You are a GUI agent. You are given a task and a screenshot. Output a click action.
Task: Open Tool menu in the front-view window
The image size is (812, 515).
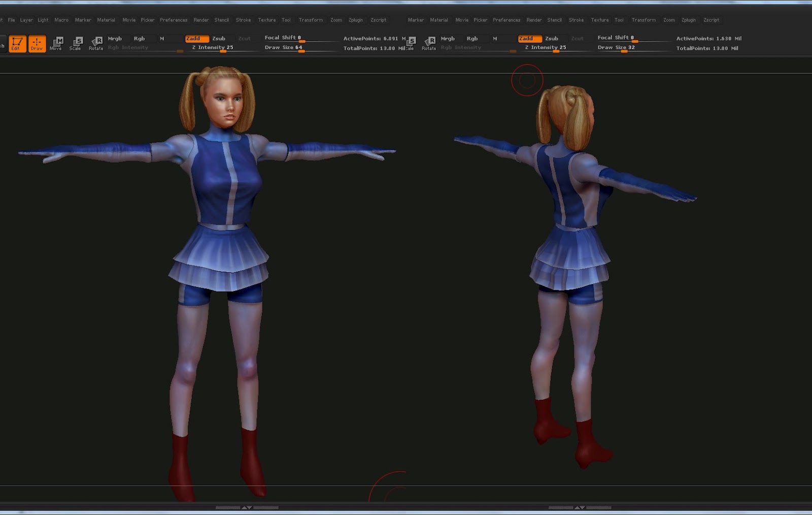click(x=286, y=20)
